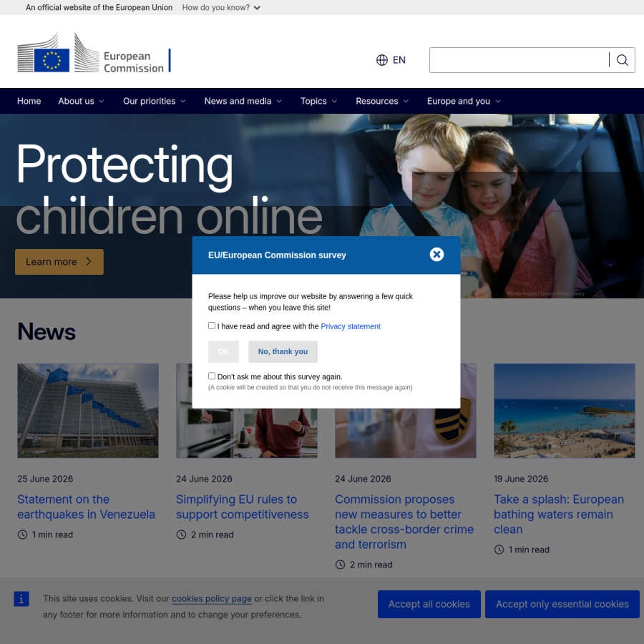Open Take a splash bathing waters article
This screenshot has height=644, width=644.
click(559, 514)
